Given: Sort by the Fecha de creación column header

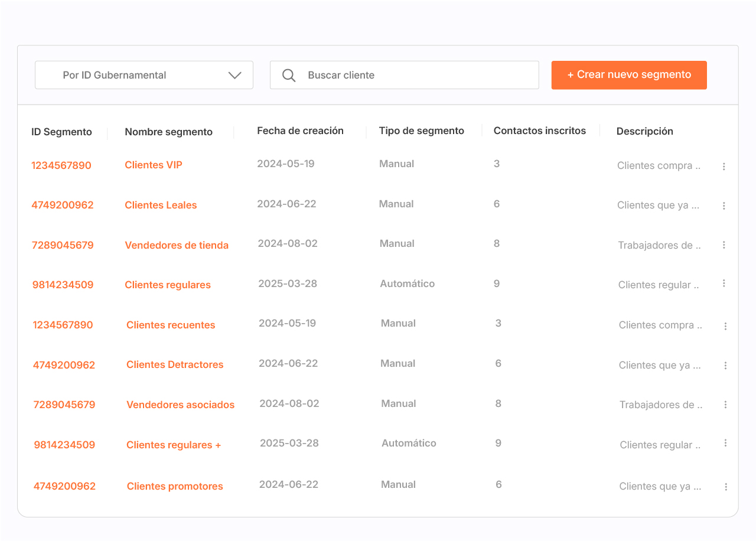Looking at the screenshot, I should click(x=300, y=131).
